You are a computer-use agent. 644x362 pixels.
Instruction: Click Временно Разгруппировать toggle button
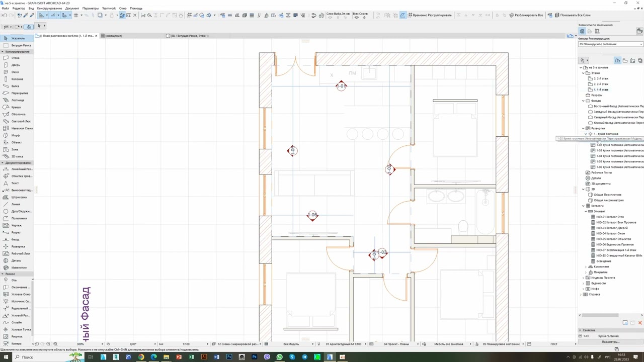pos(429,15)
